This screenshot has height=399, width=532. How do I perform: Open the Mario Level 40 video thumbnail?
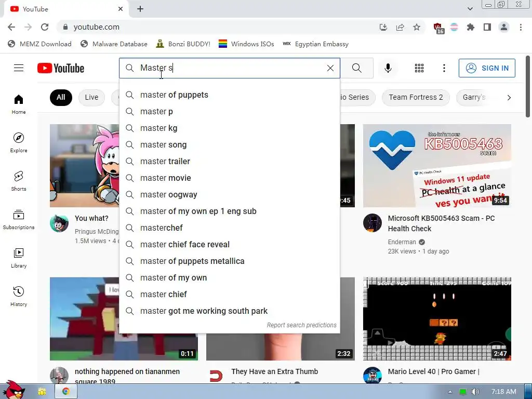(x=437, y=319)
